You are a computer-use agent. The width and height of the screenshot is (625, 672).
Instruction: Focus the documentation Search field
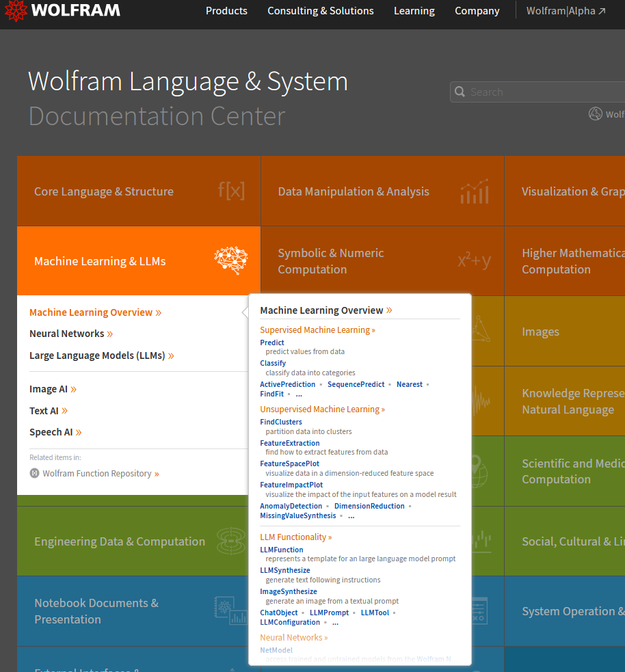[x=537, y=92]
